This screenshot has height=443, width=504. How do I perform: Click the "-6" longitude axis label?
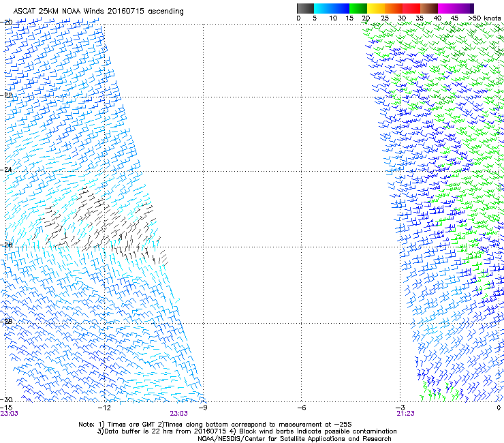click(x=301, y=408)
